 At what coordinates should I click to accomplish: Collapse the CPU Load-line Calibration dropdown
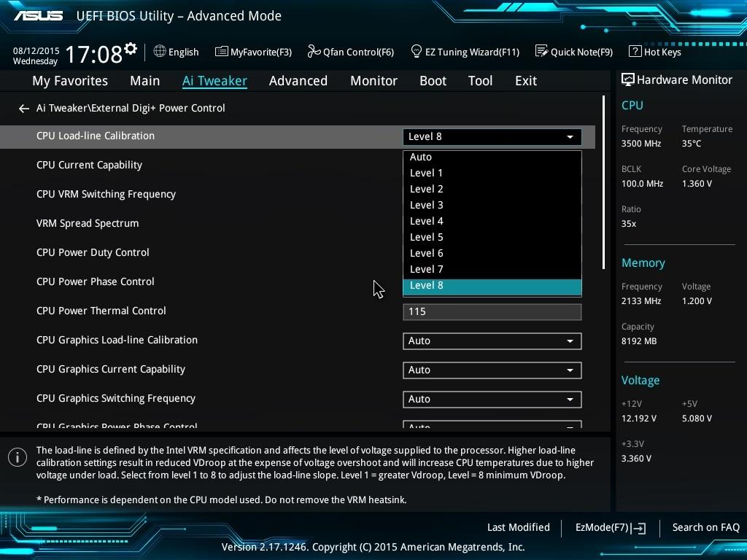point(570,137)
